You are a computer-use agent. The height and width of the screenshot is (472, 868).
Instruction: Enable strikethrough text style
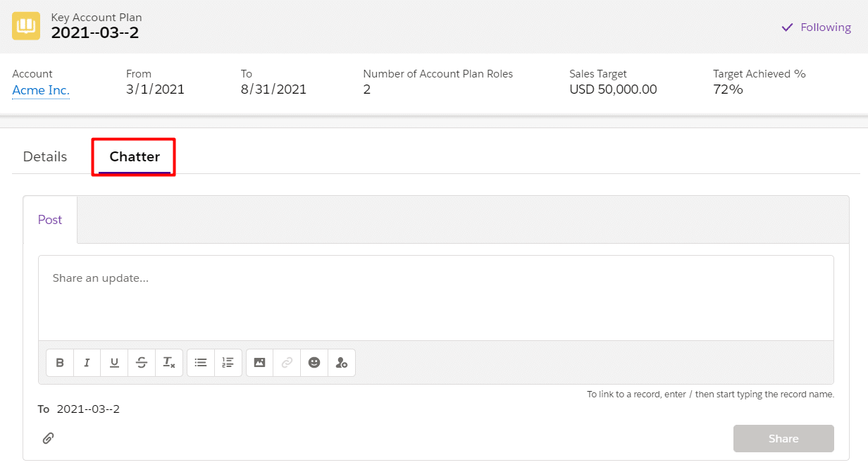coord(142,363)
